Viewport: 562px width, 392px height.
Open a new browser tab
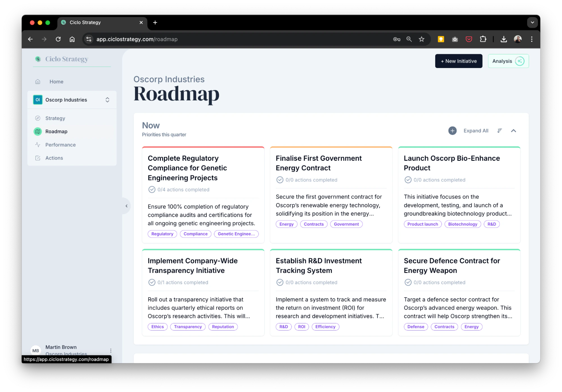155,22
